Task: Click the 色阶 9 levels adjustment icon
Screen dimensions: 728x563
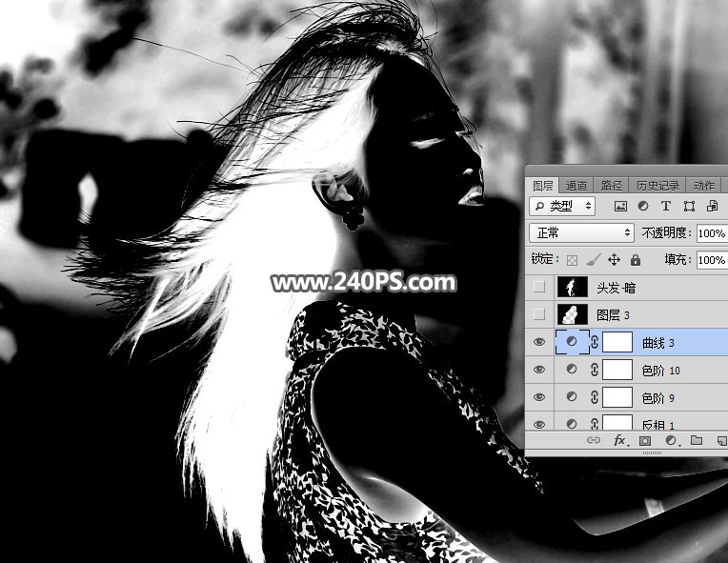Action: (x=572, y=397)
